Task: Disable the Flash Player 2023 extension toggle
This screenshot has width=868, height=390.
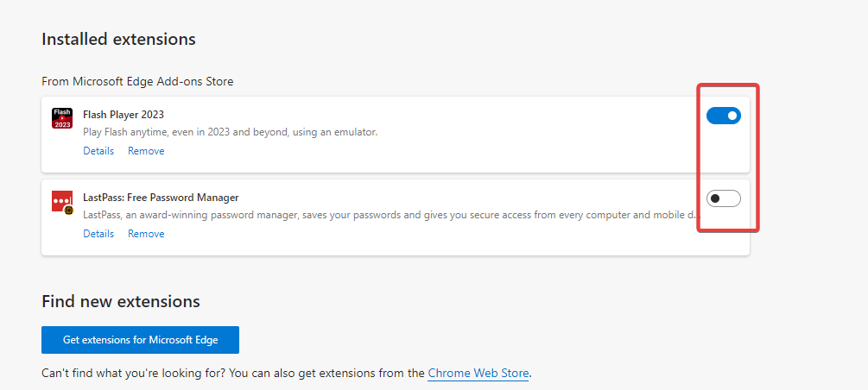Action: coord(724,116)
